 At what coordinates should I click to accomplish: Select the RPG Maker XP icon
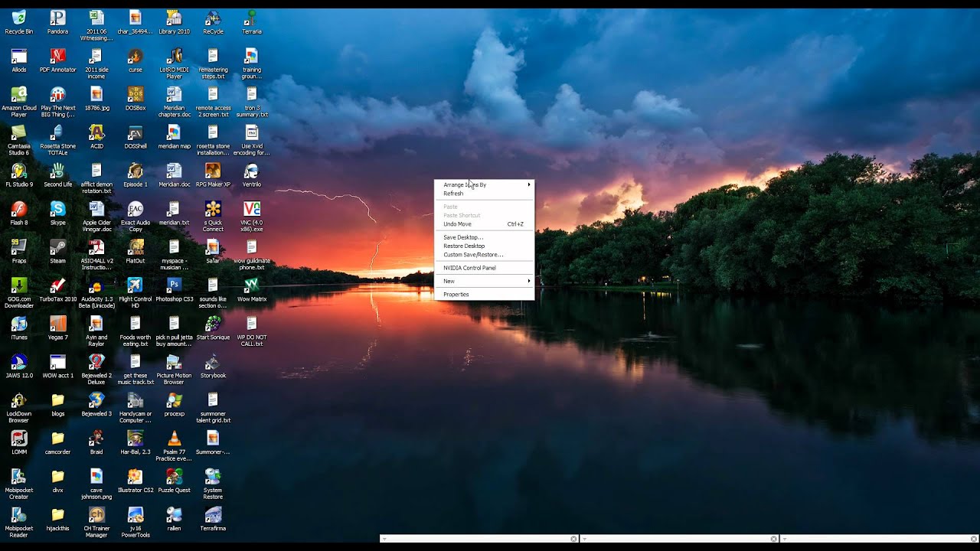(x=213, y=175)
